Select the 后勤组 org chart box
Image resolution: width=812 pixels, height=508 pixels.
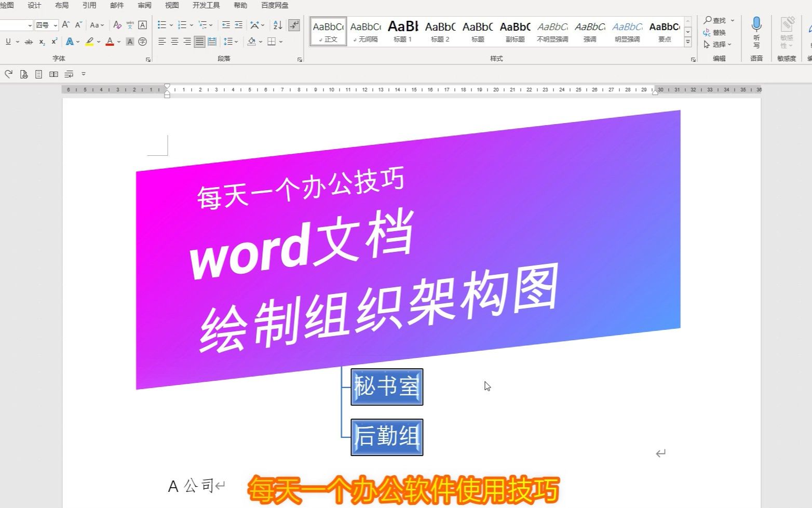point(387,437)
